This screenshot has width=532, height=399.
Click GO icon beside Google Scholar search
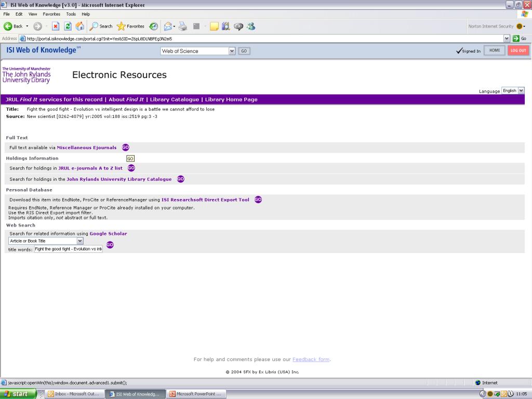coord(110,245)
